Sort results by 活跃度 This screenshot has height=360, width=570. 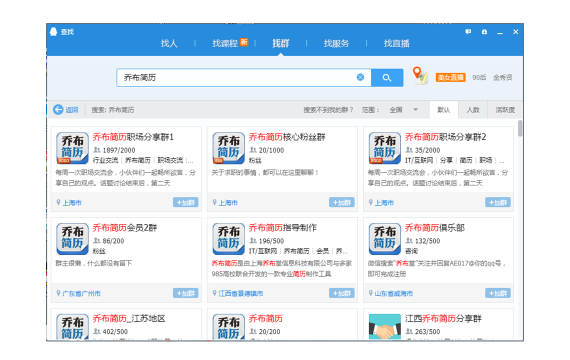505,110
